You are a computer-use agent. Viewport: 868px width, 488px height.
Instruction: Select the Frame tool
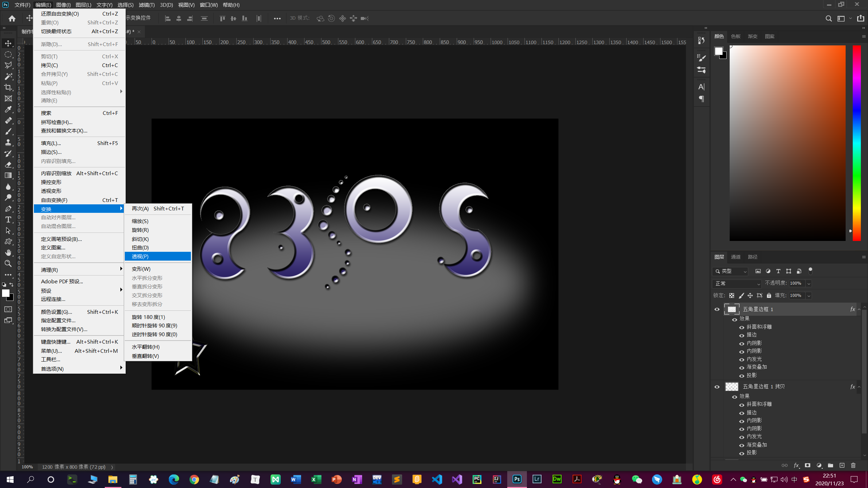tap(8, 99)
